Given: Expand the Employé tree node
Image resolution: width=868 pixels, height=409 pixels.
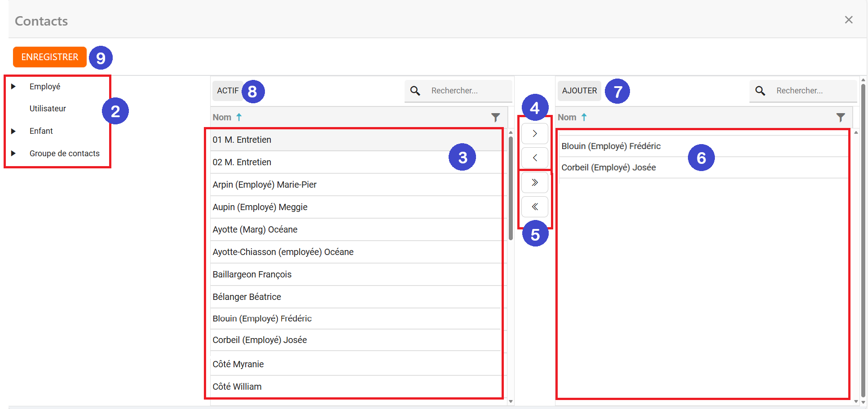Looking at the screenshot, I should pos(13,87).
